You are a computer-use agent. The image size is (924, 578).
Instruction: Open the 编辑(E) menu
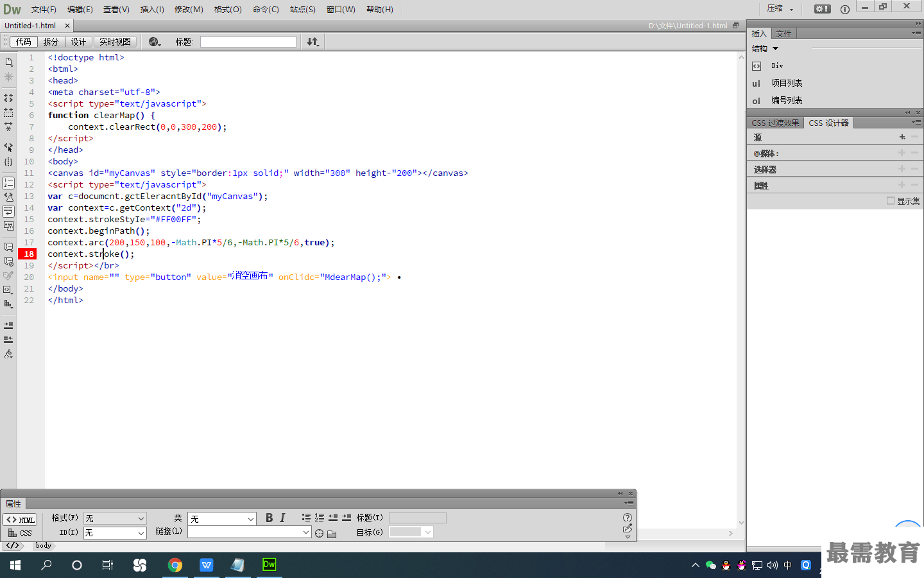coord(80,10)
